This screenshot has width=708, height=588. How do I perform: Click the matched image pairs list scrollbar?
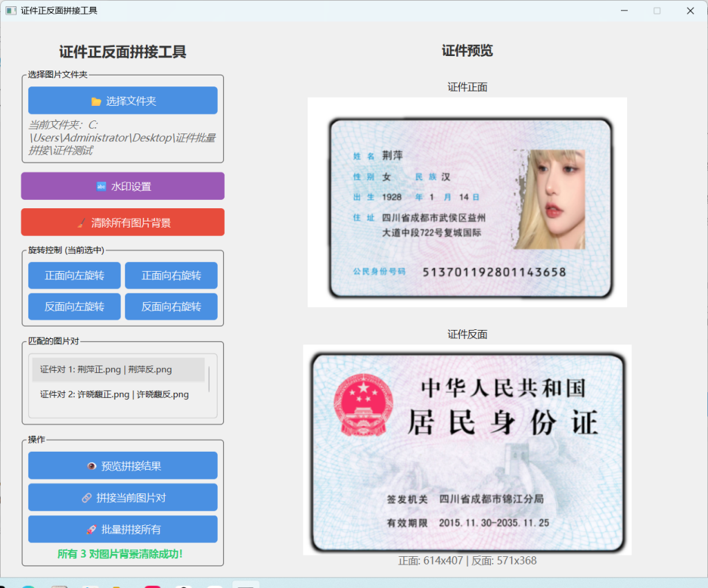click(209, 379)
